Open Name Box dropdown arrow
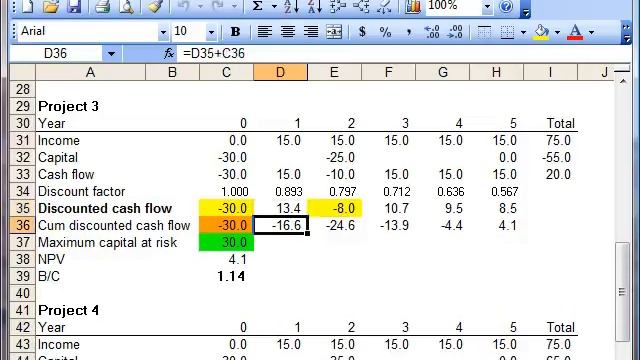This screenshot has height=360, width=640. [111, 53]
